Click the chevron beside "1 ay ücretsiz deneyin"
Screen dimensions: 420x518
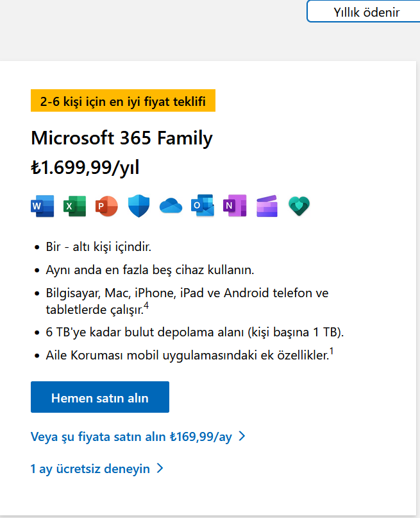coord(160,469)
